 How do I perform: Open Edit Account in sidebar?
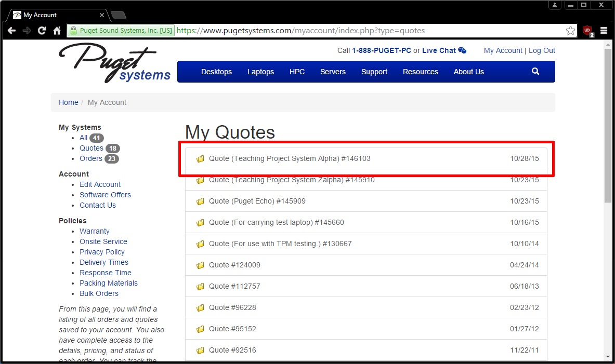[100, 184]
